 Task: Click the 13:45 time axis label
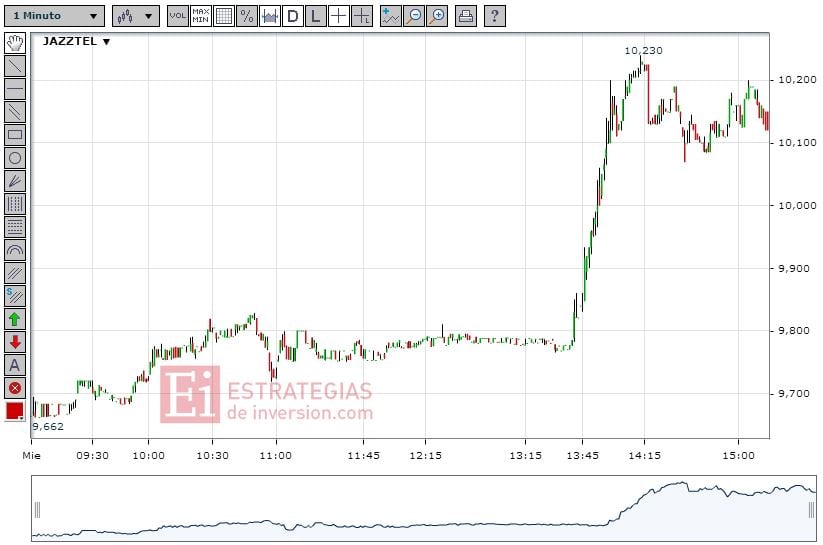pos(582,456)
